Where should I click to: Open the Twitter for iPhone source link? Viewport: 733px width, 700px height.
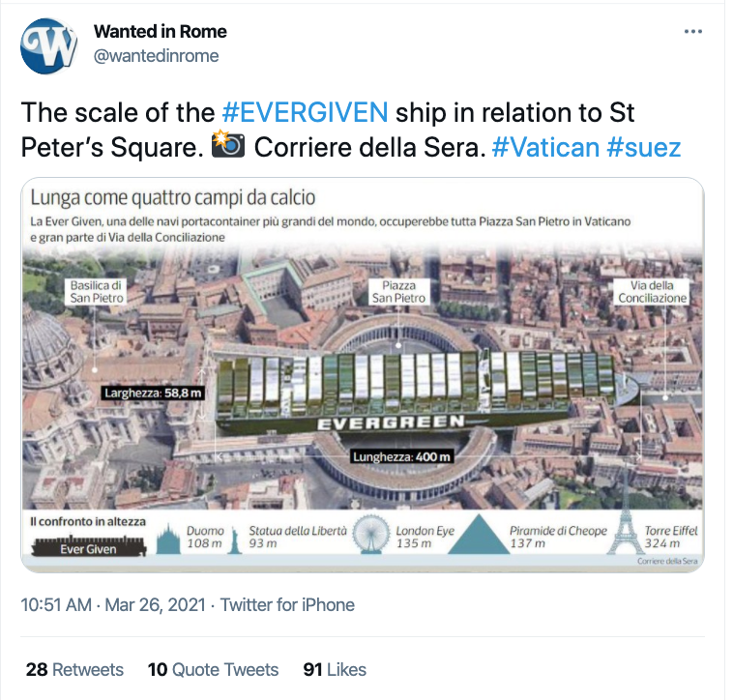(287, 604)
